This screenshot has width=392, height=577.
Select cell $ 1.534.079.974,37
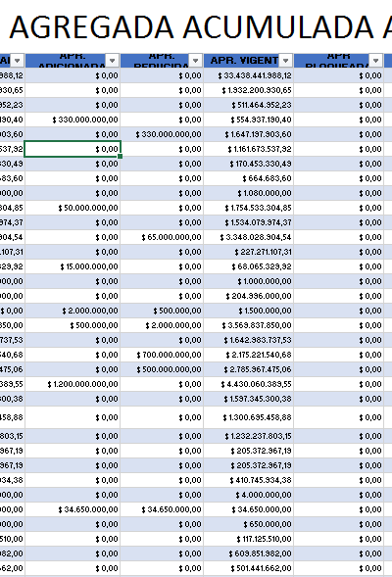[249, 222]
